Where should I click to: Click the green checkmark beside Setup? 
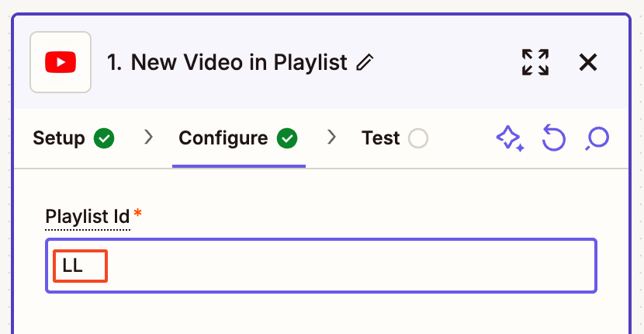click(x=104, y=139)
